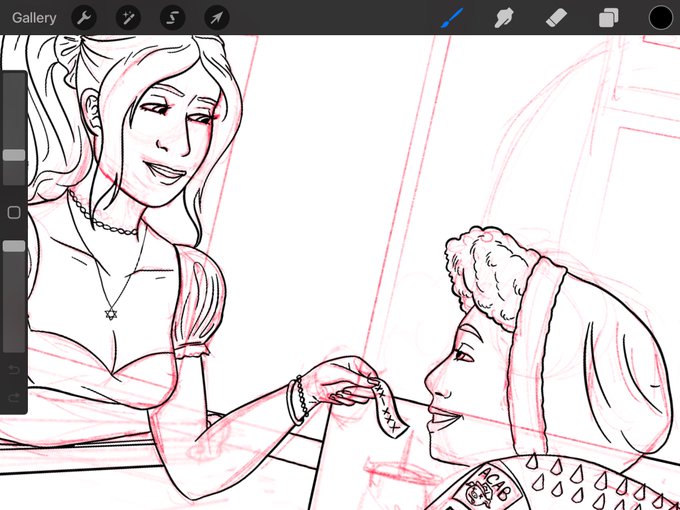Select the Paint brush tool

(451, 18)
